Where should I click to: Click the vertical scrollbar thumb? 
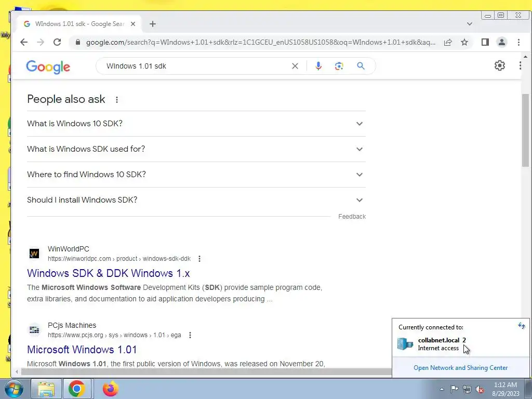(525, 130)
